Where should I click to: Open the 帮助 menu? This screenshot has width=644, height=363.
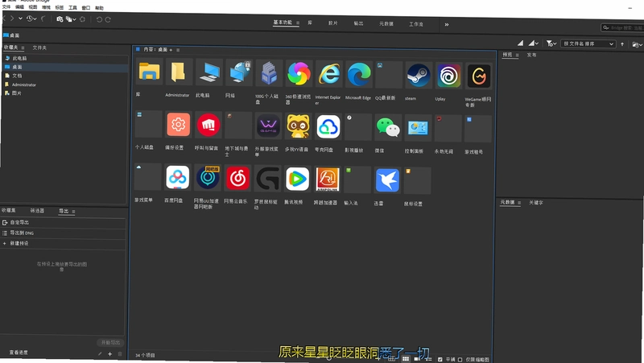click(99, 8)
